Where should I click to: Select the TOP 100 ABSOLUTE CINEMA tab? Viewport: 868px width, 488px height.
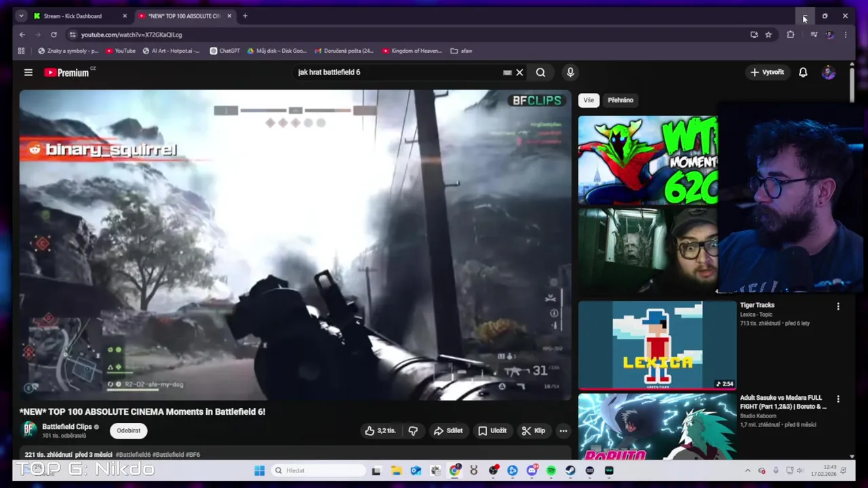[184, 16]
